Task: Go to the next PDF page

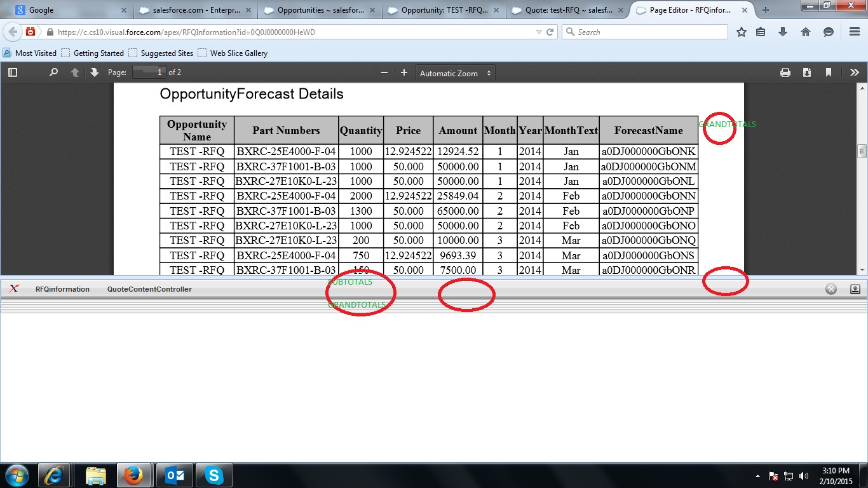Action: coord(95,72)
